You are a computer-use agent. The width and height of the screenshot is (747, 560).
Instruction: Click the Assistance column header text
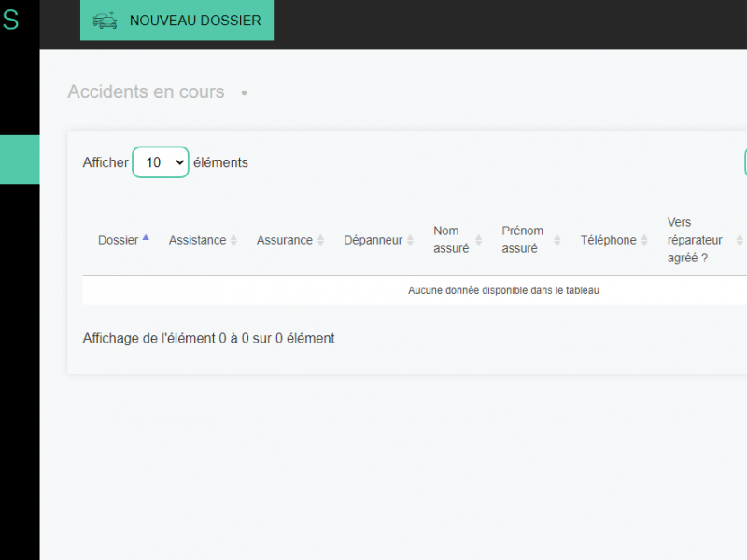pos(197,240)
